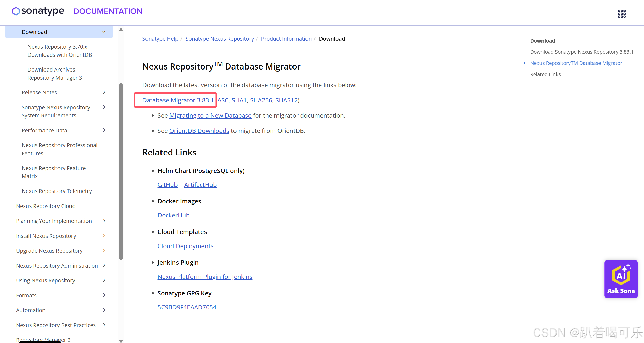Open Nexus Platform Plugin for Jenkins
644x343 pixels.
[x=205, y=277]
